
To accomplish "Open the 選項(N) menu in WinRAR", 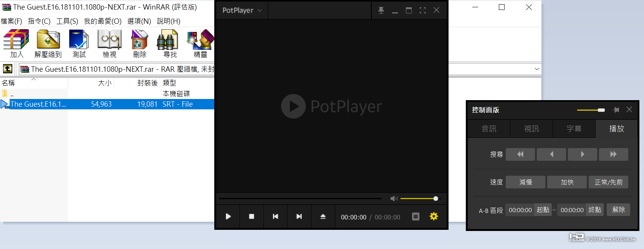I will [139, 21].
